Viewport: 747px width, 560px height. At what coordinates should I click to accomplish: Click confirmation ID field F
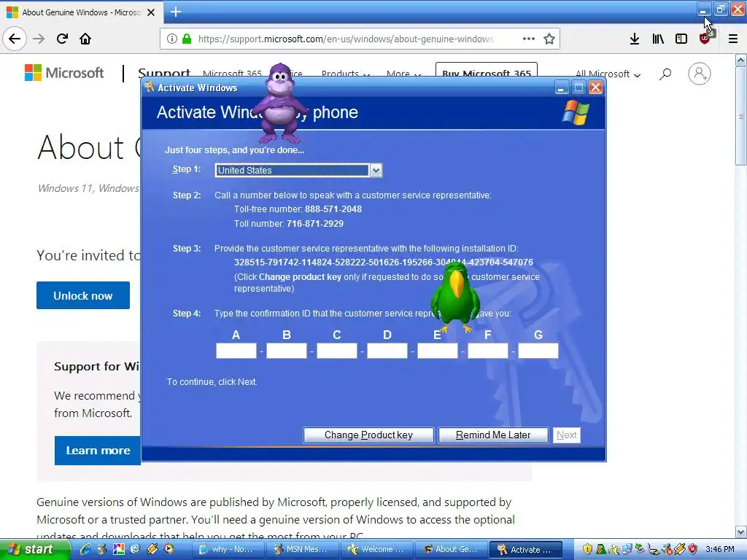coord(488,351)
